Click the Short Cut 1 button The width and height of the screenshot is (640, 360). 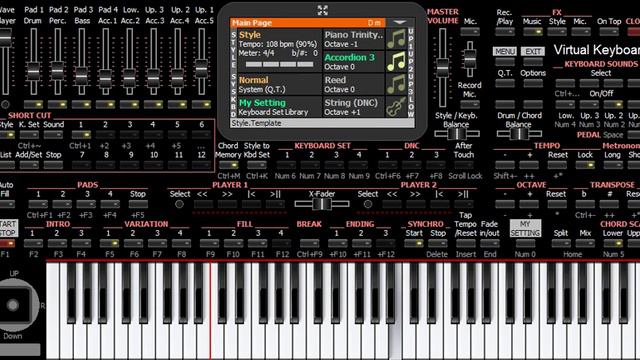(81, 134)
